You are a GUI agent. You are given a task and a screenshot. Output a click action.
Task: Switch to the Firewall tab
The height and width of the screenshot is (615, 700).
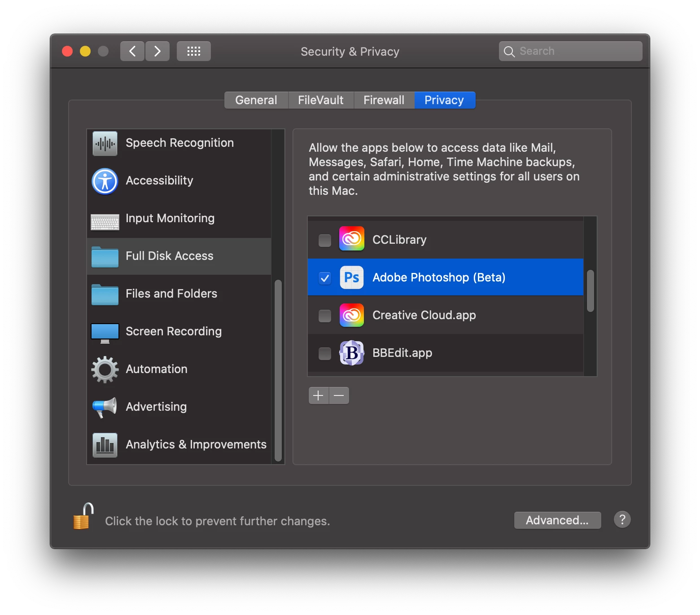(x=384, y=100)
